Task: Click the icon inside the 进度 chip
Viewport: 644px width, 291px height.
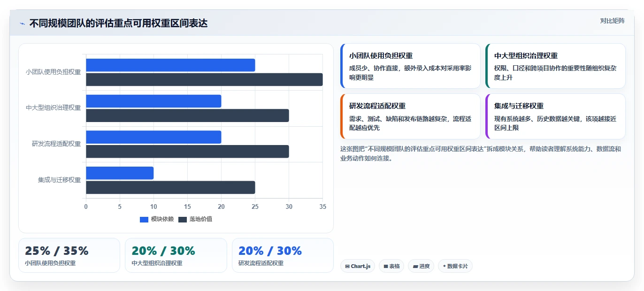Action: click(415, 267)
